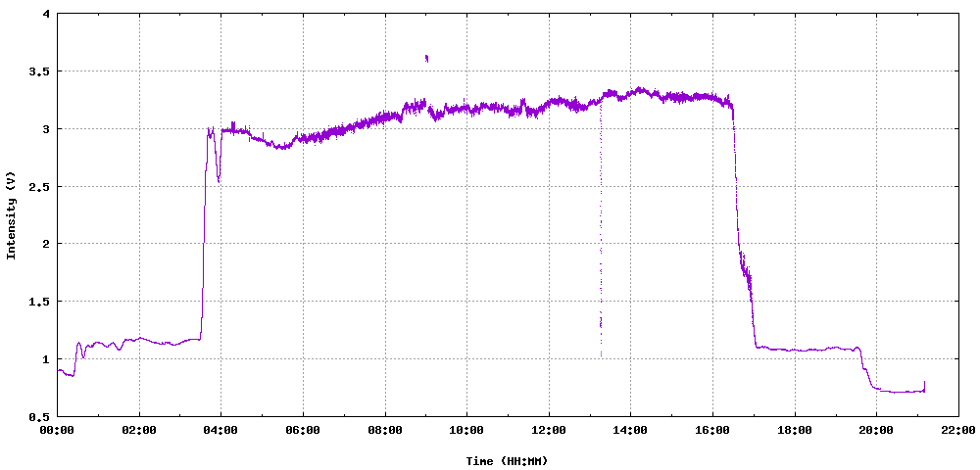Screen dimensions: 980x470
Task: Click the y-axis tick label '3'
Action: point(46,128)
